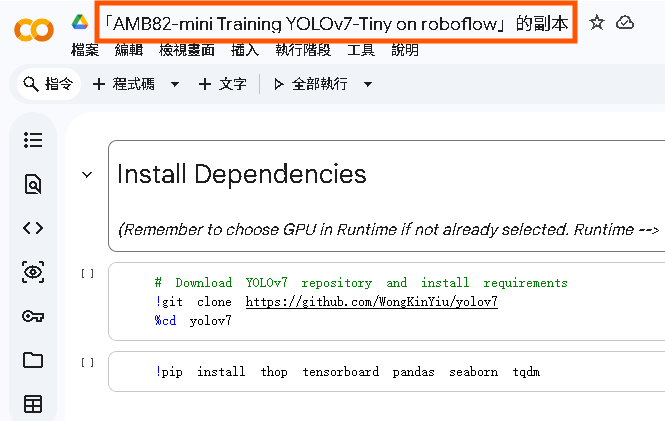Click the Google Drive icon beside title
This screenshot has width=665, height=421.
(80, 22)
